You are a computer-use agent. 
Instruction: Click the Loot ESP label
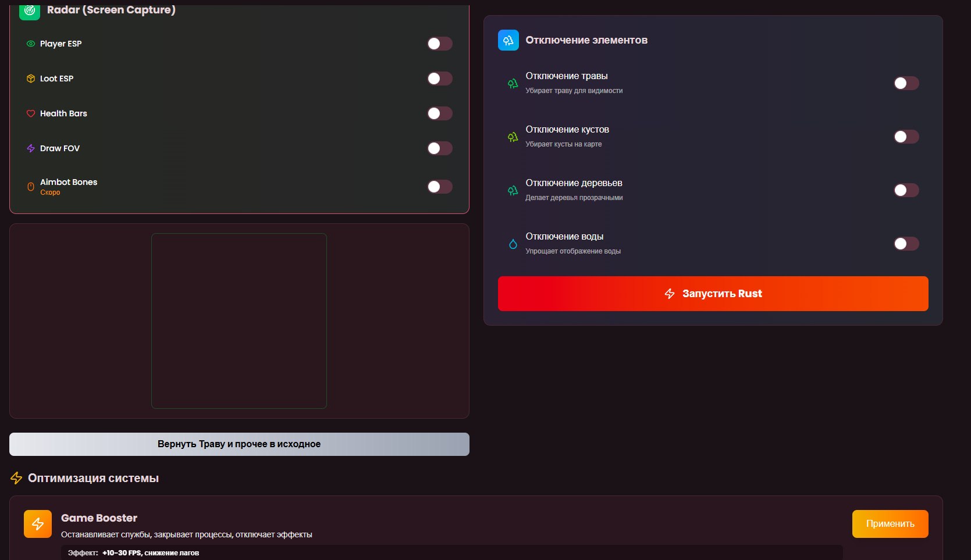[57, 79]
